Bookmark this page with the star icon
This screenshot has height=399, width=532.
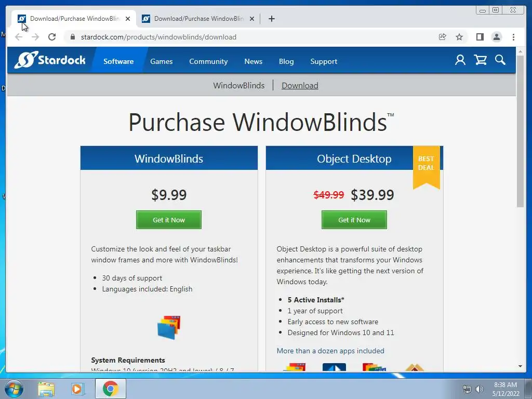459,37
